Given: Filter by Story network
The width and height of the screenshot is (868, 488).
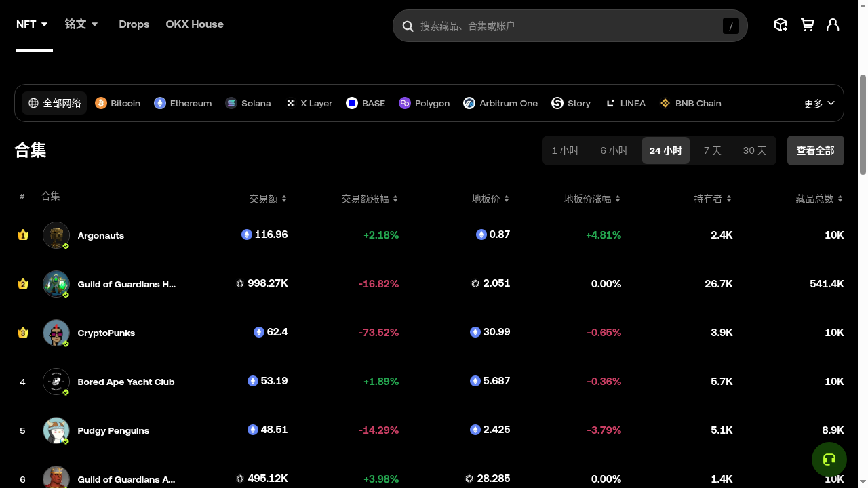Looking at the screenshot, I should click(571, 103).
